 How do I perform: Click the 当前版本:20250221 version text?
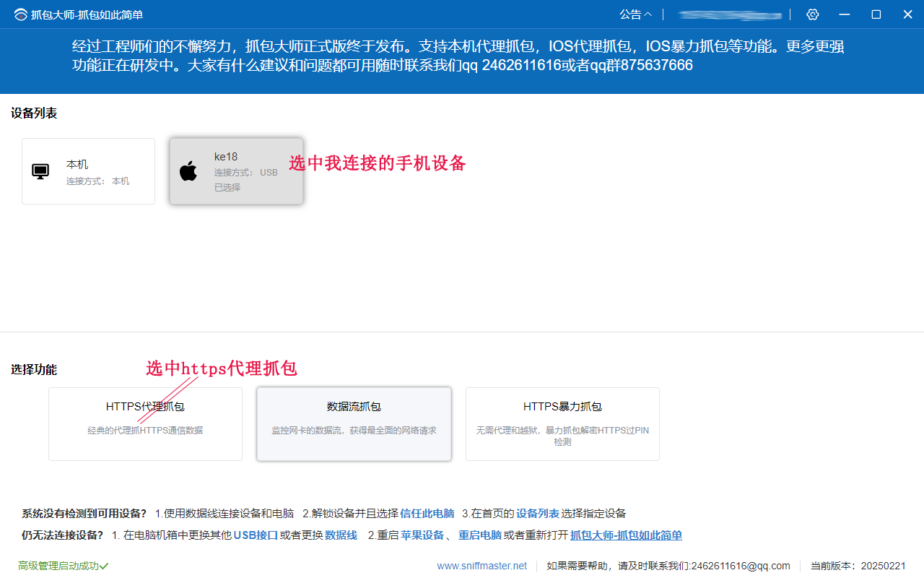858,566
